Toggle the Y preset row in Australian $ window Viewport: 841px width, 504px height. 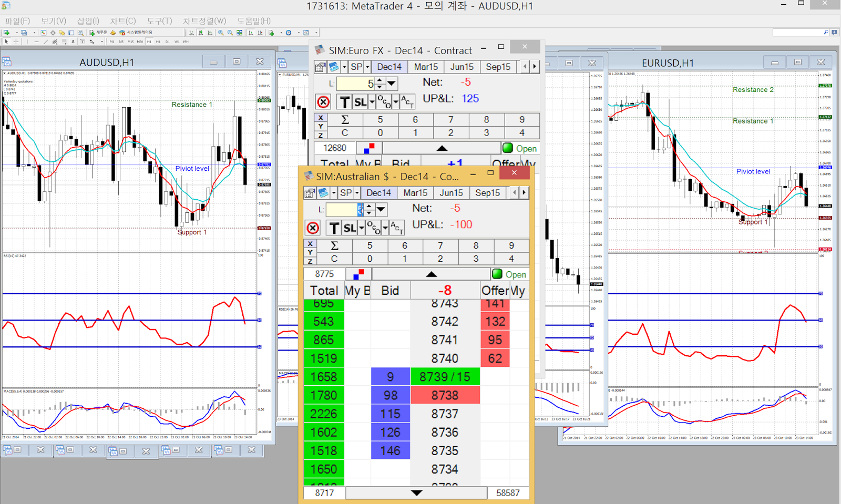[310, 252]
